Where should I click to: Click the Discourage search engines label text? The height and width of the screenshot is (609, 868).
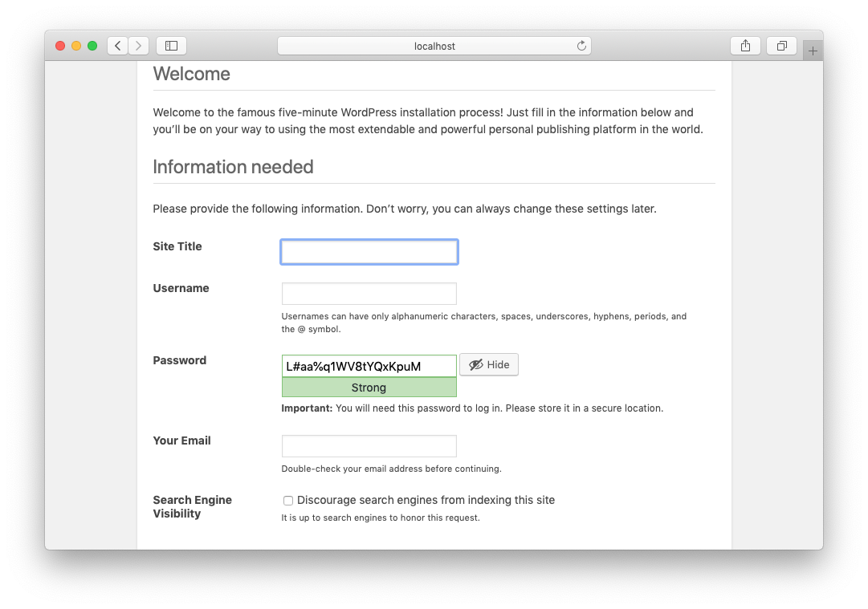(x=426, y=500)
